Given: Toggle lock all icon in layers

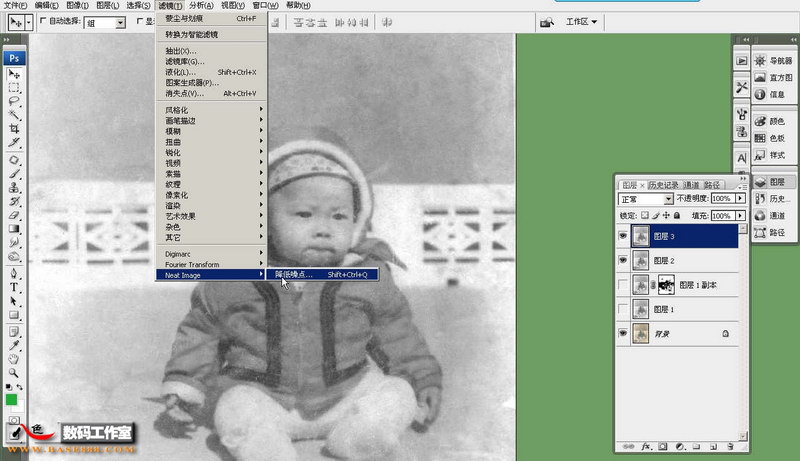Looking at the screenshot, I should point(677,215).
